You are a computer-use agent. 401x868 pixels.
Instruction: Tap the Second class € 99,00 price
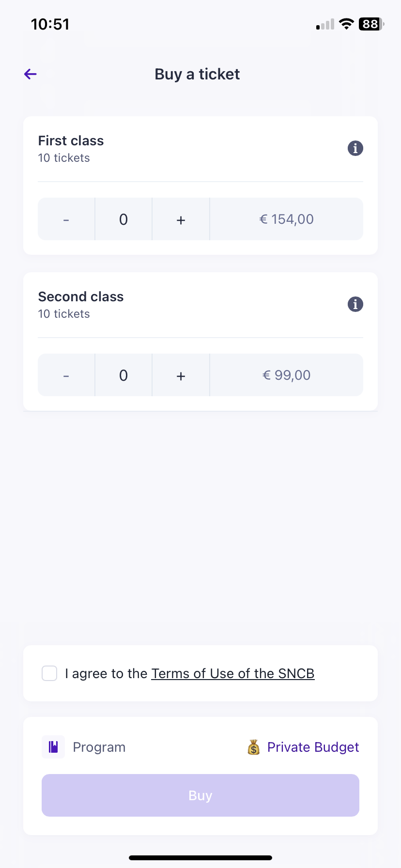[x=287, y=375]
